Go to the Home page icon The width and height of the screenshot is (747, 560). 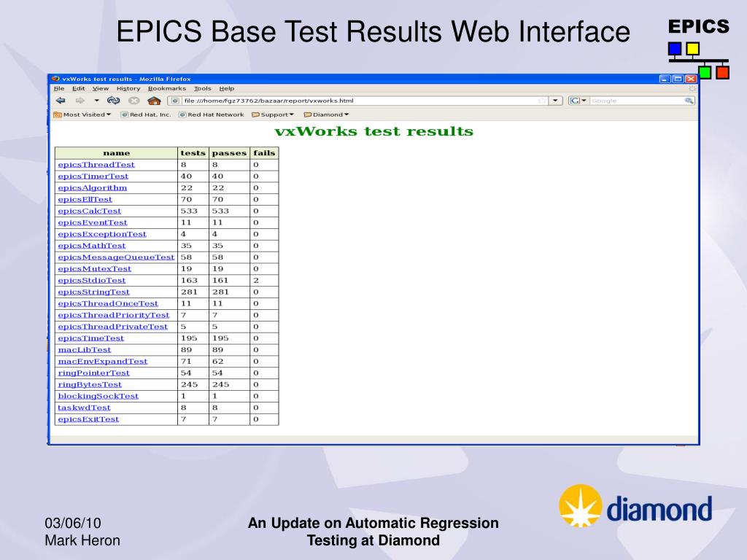pos(154,101)
